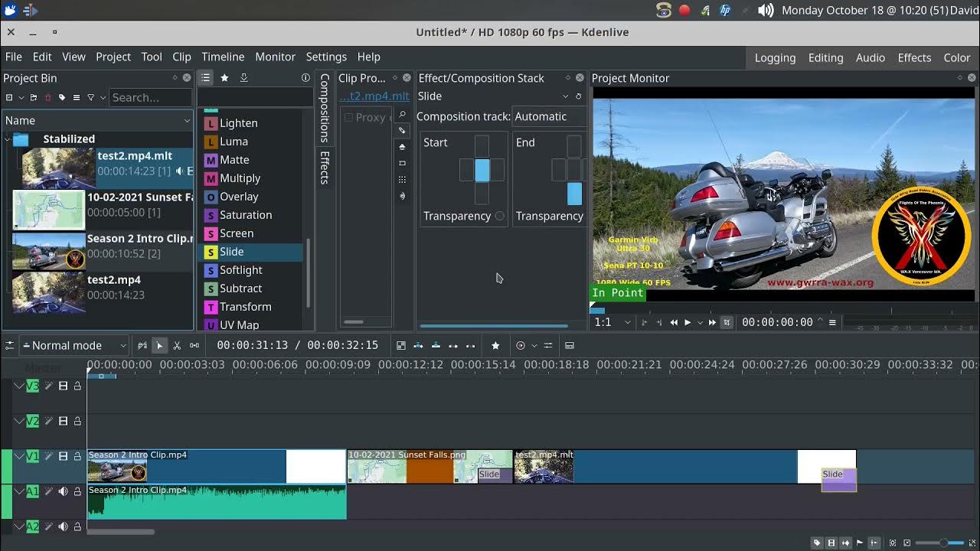
Task: Choose the selection arrow tool in timeline toolbar
Action: [x=159, y=346]
